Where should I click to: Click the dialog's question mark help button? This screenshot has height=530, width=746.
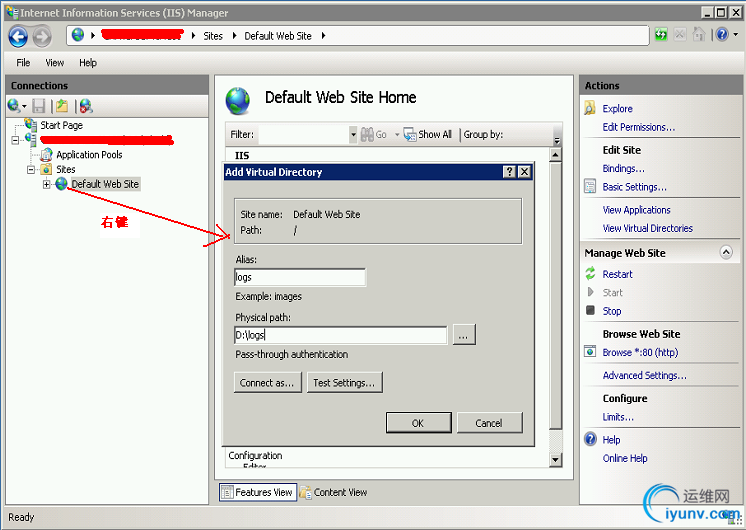(x=510, y=172)
